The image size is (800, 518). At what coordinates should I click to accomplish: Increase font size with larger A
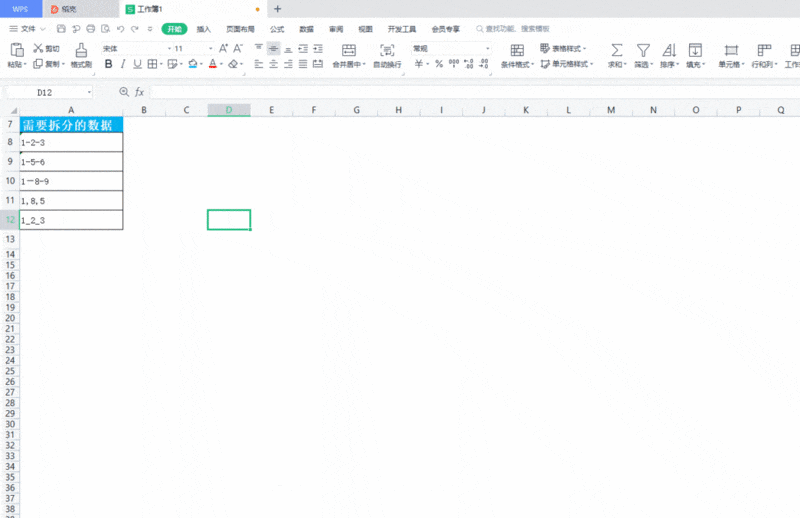(223, 48)
